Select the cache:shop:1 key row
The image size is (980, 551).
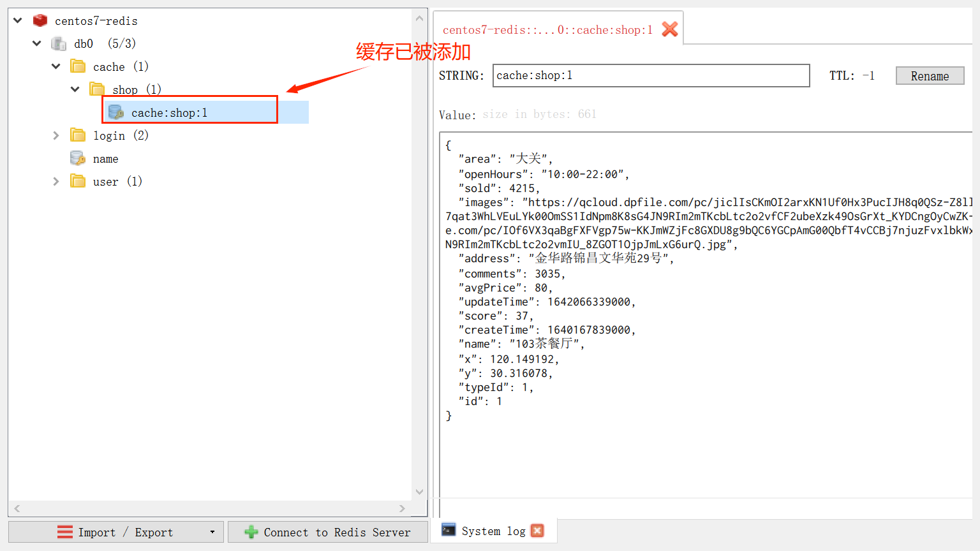[x=205, y=112]
